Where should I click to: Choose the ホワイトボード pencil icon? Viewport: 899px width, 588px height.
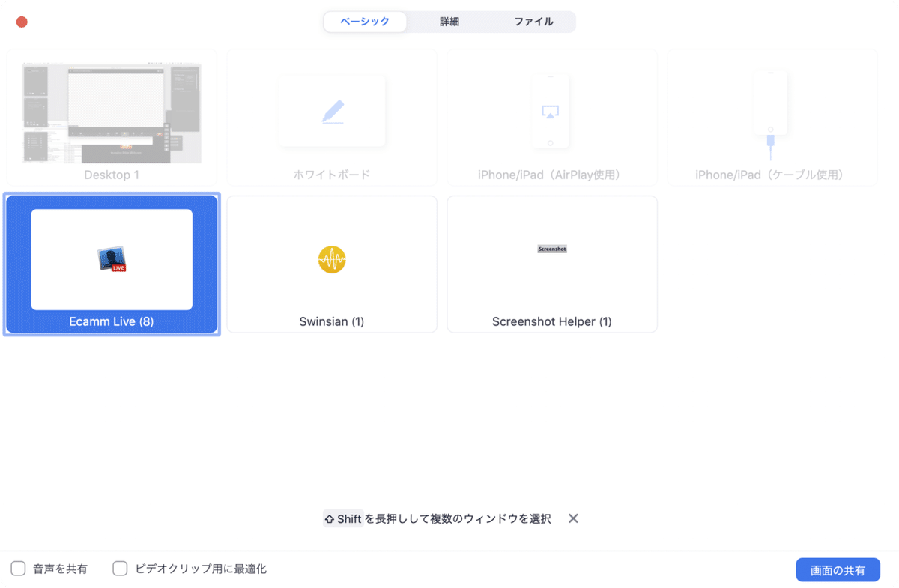point(333,112)
